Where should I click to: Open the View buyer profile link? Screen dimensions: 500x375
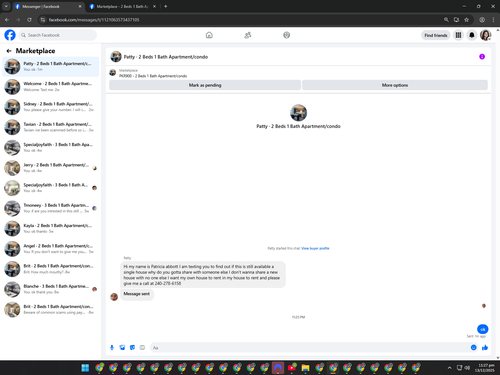point(315,248)
